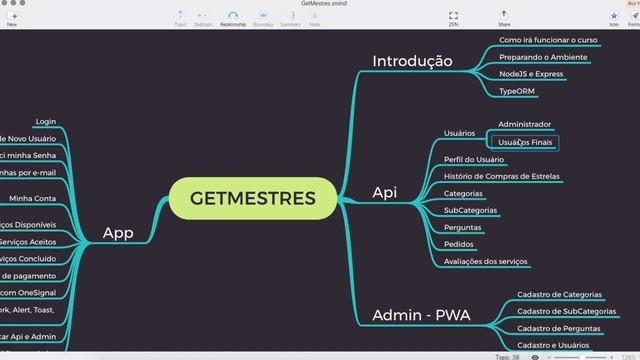Click the zoom in plus button
This screenshot has height=360, width=640.
pos(611,357)
